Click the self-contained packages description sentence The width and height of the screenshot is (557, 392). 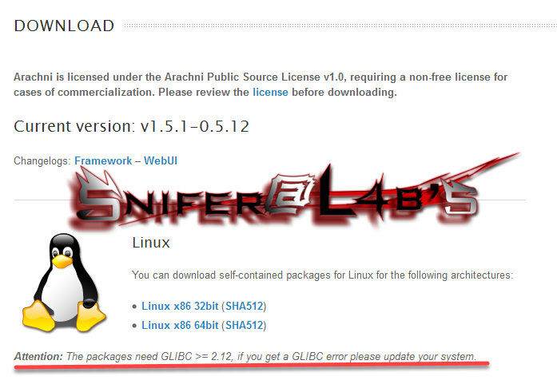click(323, 275)
